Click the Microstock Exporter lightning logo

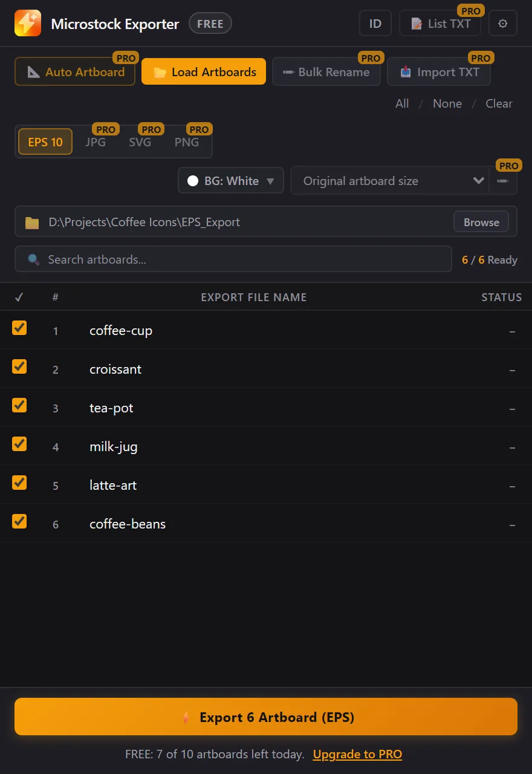pyautogui.click(x=28, y=24)
